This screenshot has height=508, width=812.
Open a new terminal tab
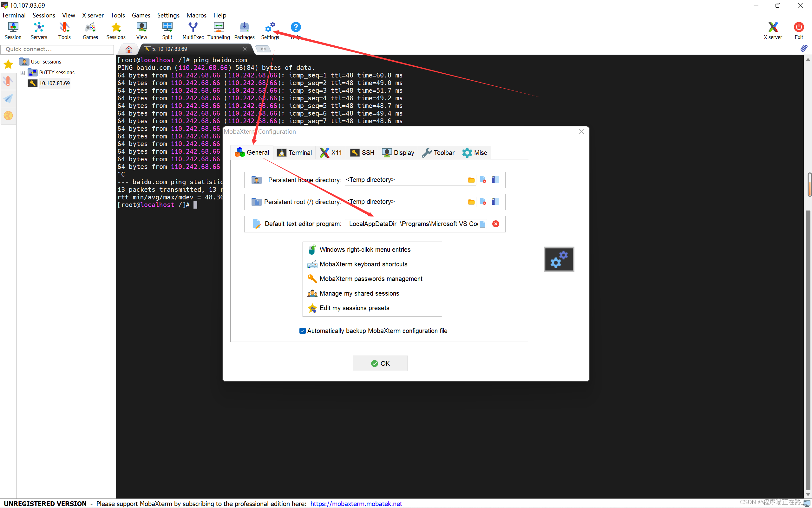coord(263,50)
